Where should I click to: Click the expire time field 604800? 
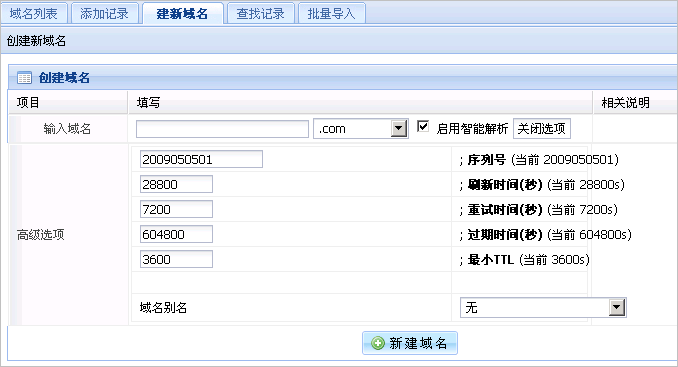tap(176, 234)
